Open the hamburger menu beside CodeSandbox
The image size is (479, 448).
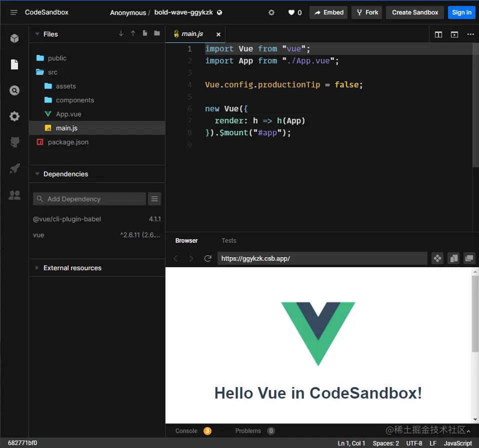coord(13,12)
